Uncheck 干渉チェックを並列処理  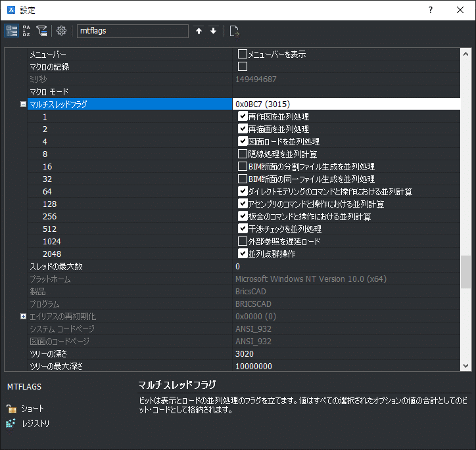click(242, 229)
